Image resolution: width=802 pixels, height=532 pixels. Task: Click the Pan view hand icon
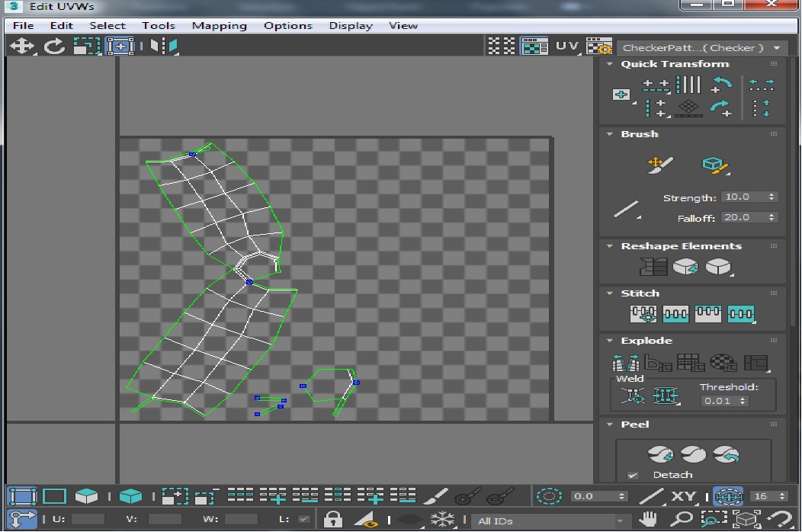pos(648,520)
